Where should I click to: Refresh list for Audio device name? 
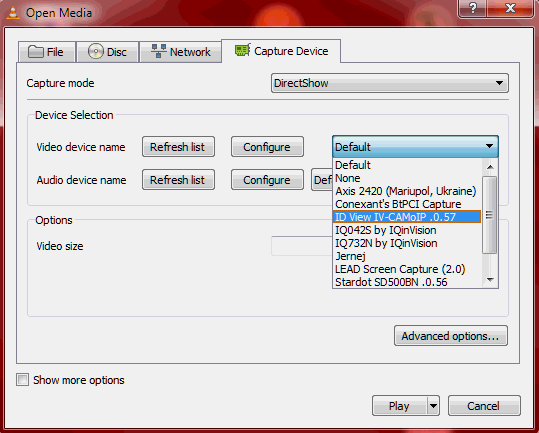click(x=178, y=180)
